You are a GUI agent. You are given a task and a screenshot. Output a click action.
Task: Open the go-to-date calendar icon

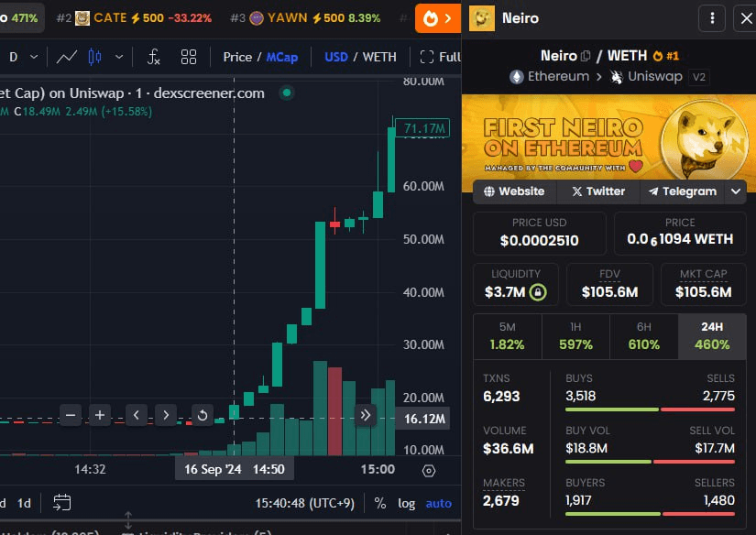click(x=61, y=503)
